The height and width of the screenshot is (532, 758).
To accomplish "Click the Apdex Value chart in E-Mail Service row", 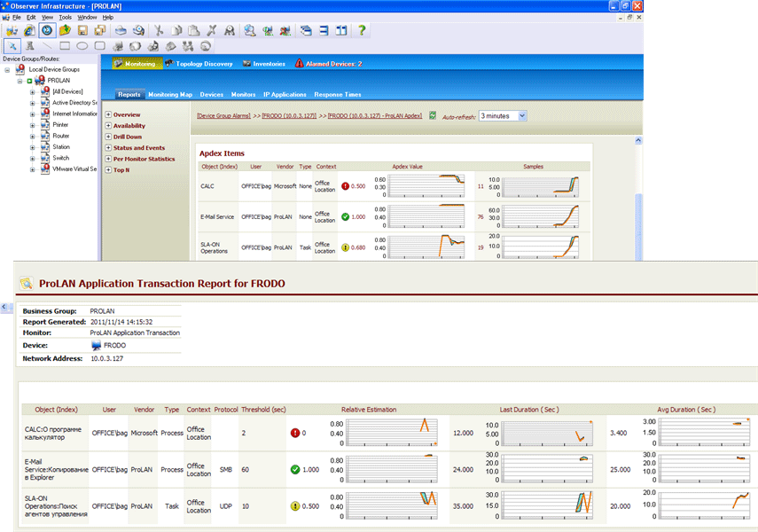I will [426, 216].
